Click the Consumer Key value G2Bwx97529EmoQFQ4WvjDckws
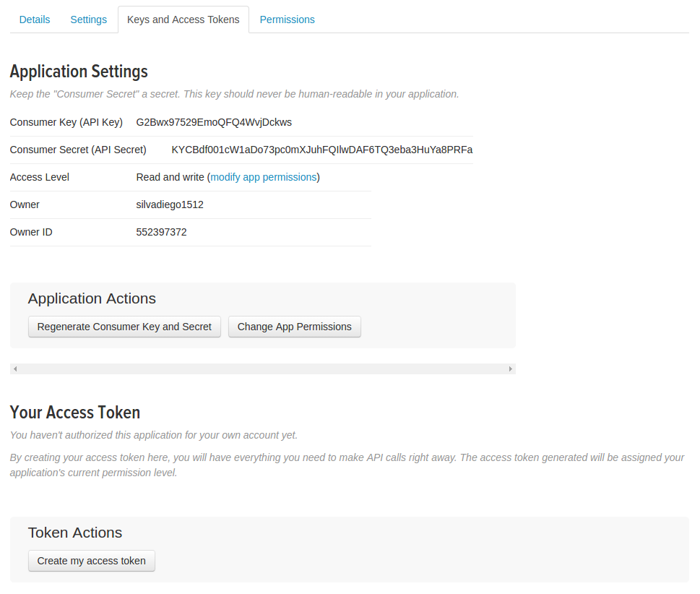This screenshot has width=700, height=594. click(214, 122)
